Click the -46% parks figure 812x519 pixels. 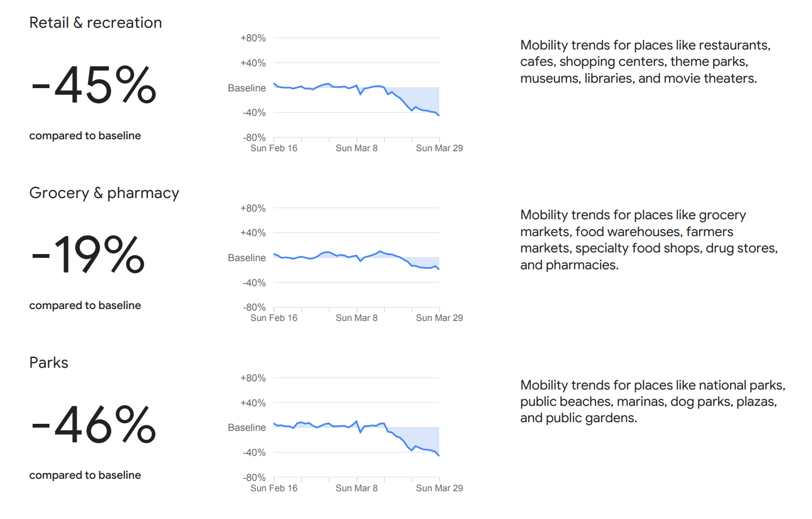pos(95,425)
